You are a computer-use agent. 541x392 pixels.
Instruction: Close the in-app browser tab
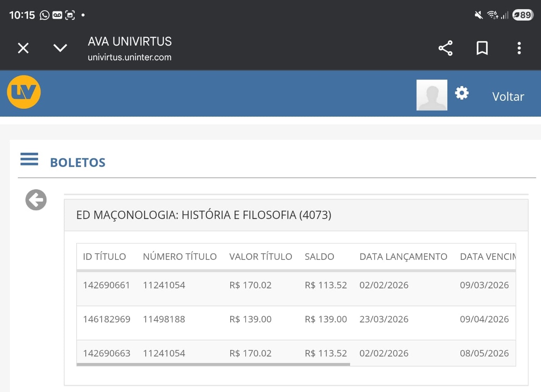23,48
